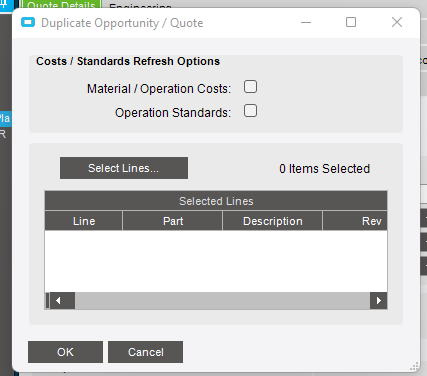427x376 pixels.
Task: Confirm with the OK button
Action: (x=65, y=352)
